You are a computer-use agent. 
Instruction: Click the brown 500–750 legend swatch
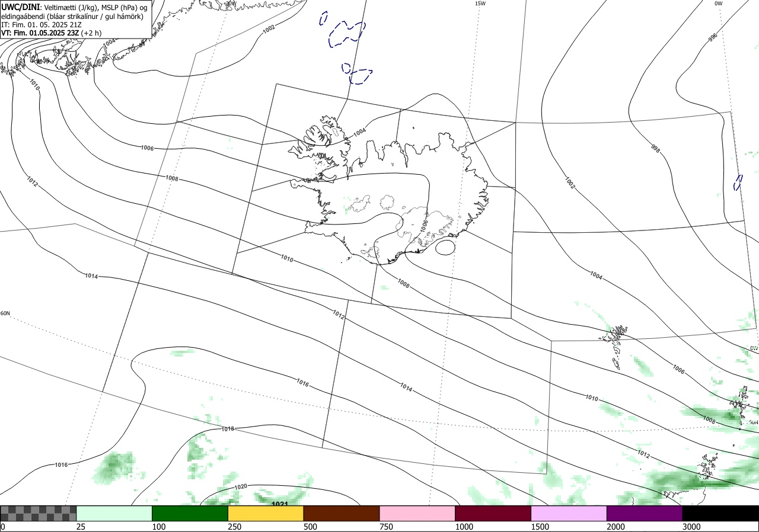point(342,513)
